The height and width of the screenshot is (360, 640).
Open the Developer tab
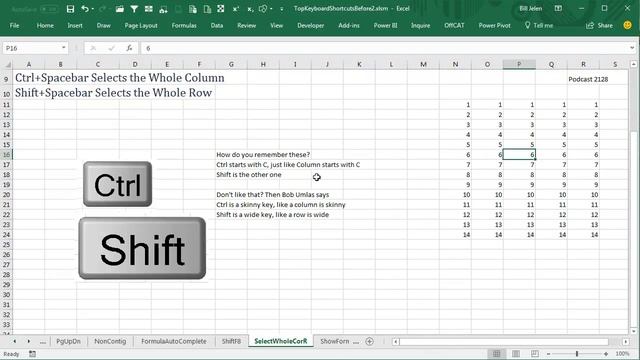pyautogui.click(x=310, y=25)
